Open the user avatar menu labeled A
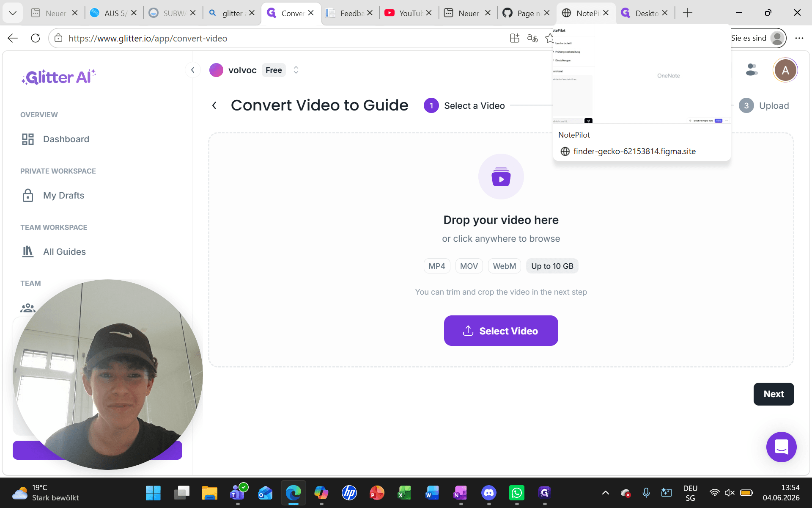Viewport: 812px width, 508px height. 785,70
